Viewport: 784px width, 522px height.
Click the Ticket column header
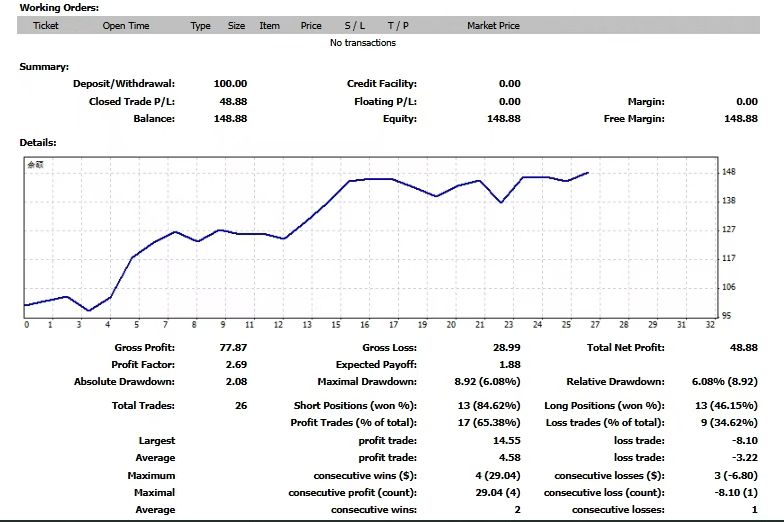click(x=46, y=26)
